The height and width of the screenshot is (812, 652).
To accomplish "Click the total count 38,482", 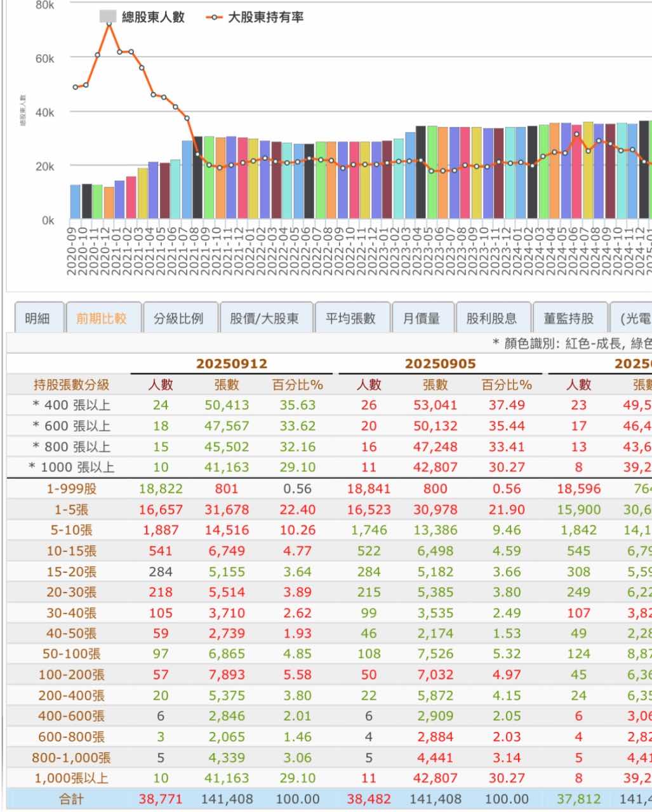I will (x=369, y=799).
